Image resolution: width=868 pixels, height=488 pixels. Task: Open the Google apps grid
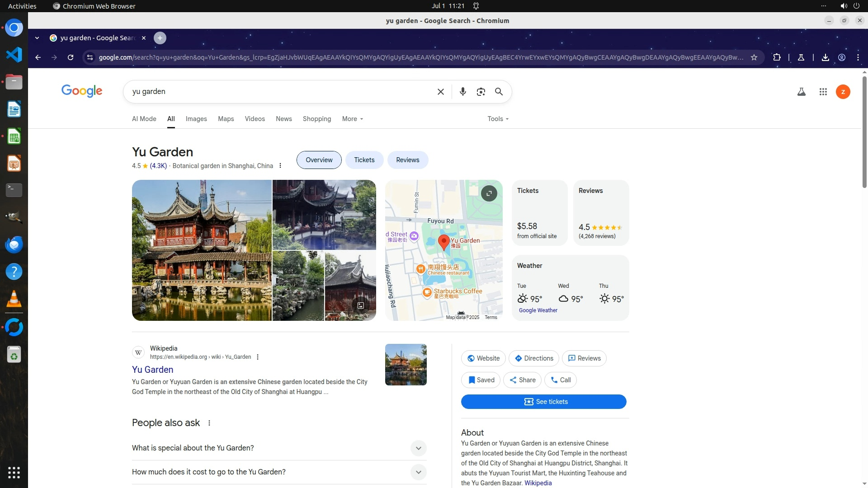823,92
